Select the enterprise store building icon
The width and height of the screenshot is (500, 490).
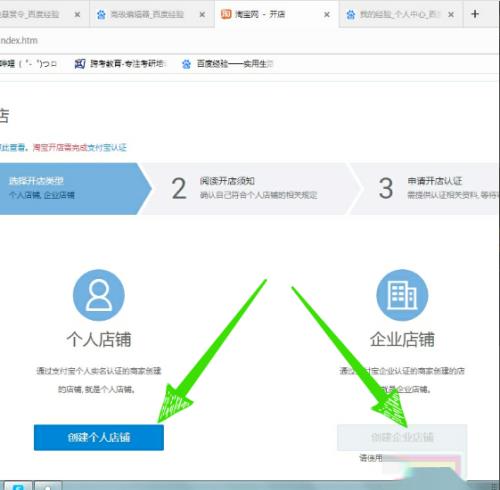coord(402,295)
